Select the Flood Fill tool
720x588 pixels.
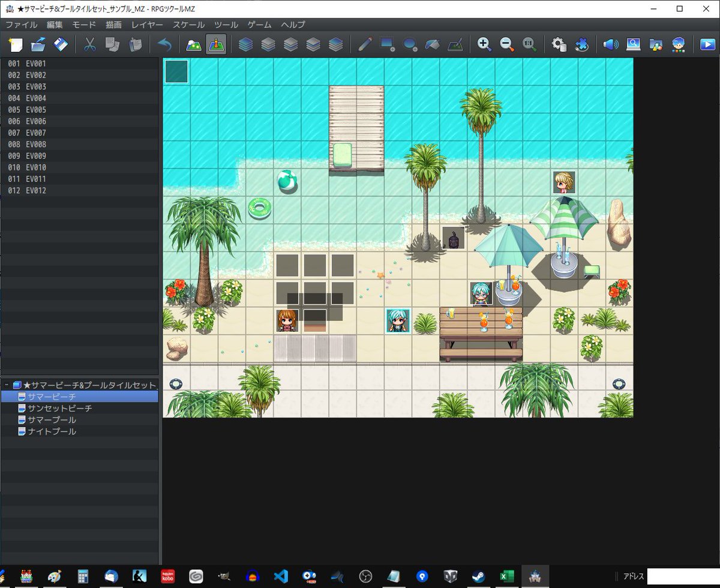433,44
